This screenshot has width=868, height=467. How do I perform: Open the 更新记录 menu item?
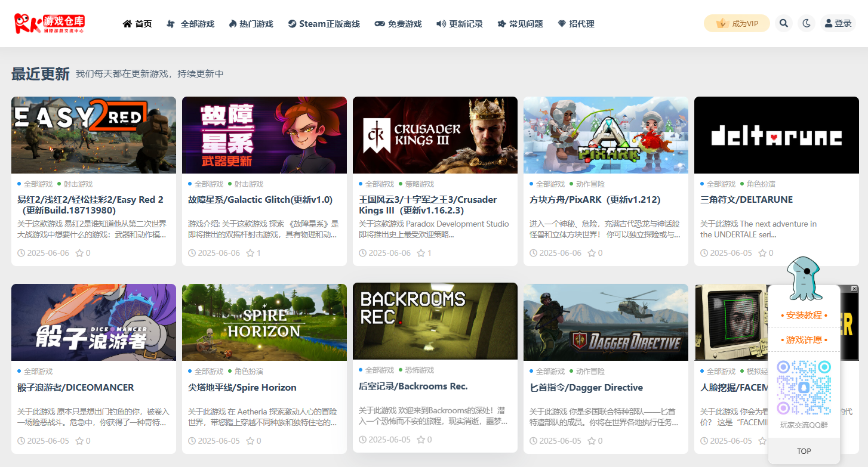point(460,24)
